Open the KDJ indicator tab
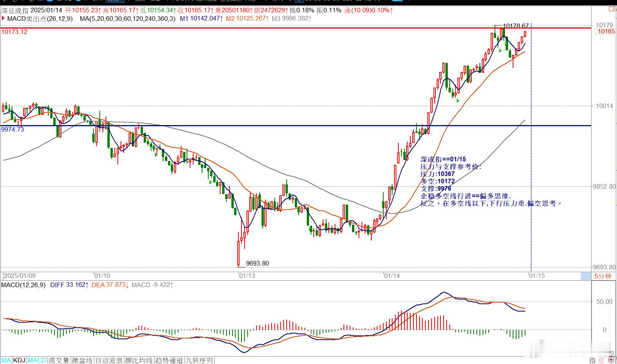617x364 pixels. (x=19, y=360)
